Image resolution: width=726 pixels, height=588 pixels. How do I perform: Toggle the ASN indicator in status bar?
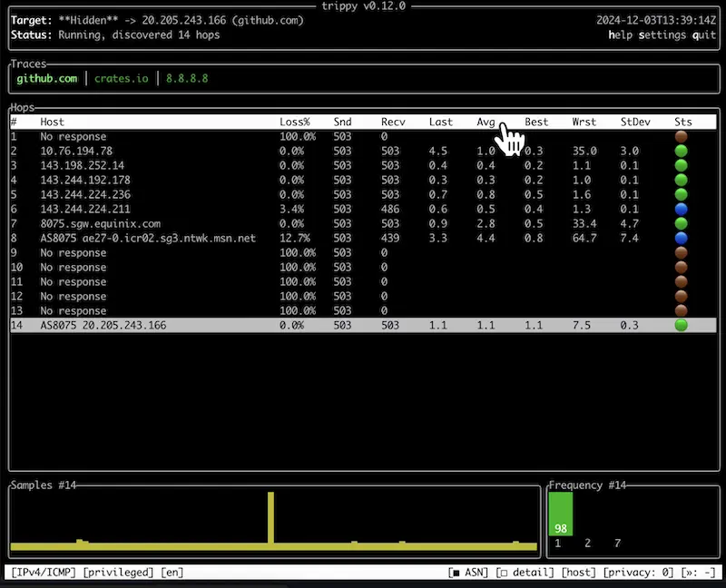pos(468,573)
